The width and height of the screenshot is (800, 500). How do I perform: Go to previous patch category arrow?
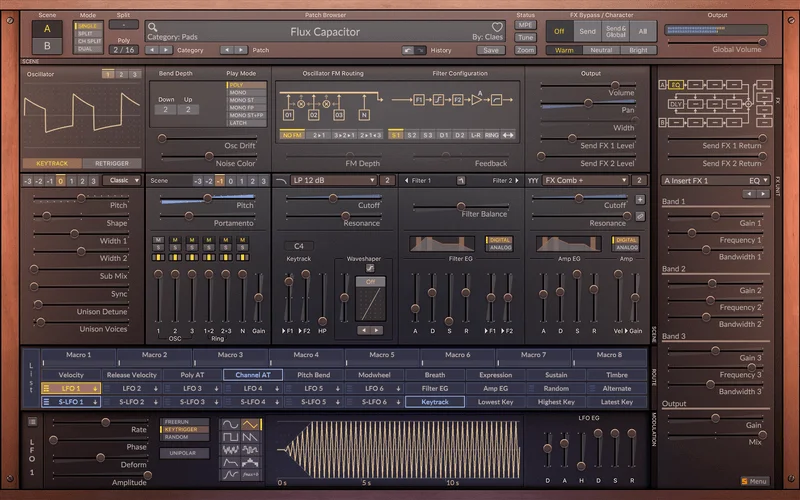click(152, 50)
